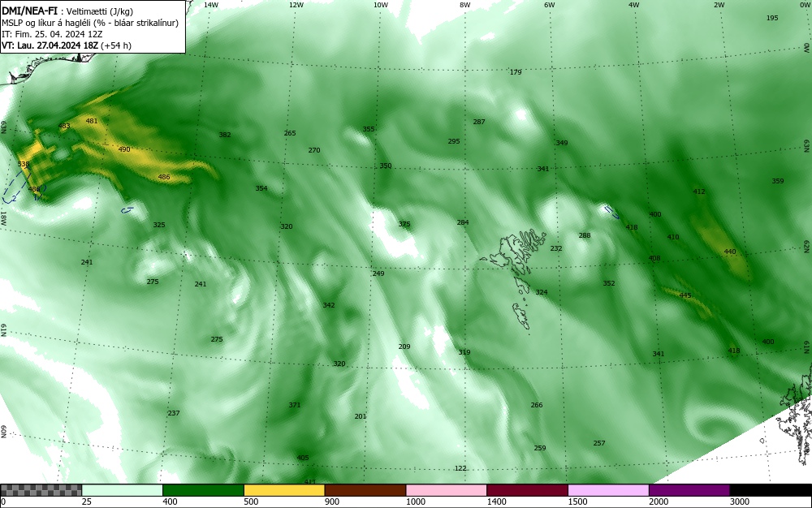Click the map value 440

click(730, 252)
